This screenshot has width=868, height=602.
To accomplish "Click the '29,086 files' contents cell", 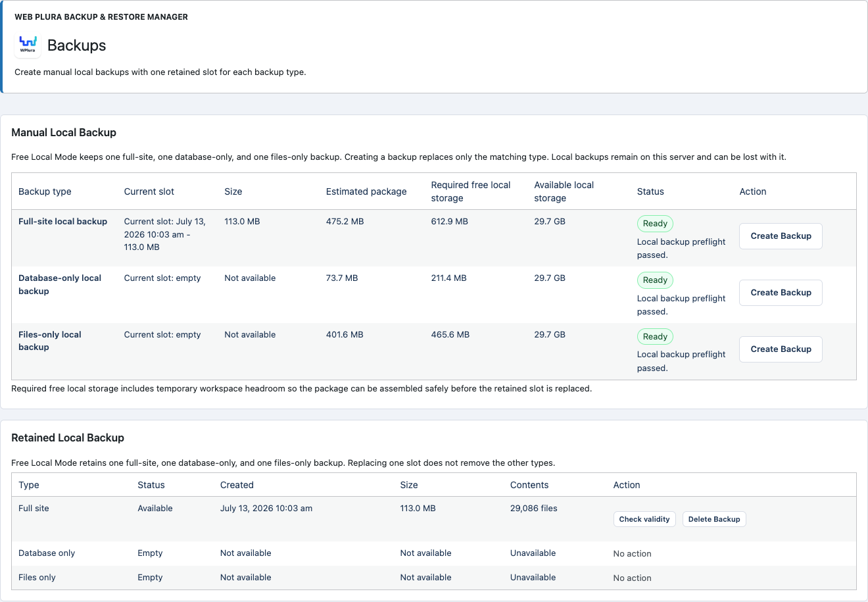I will click(534, 509).
